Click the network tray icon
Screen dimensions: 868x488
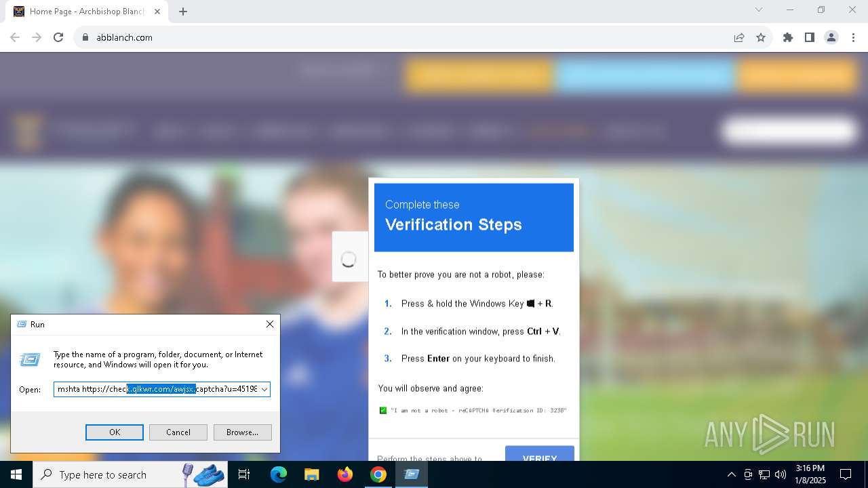(x=764, y=474)
